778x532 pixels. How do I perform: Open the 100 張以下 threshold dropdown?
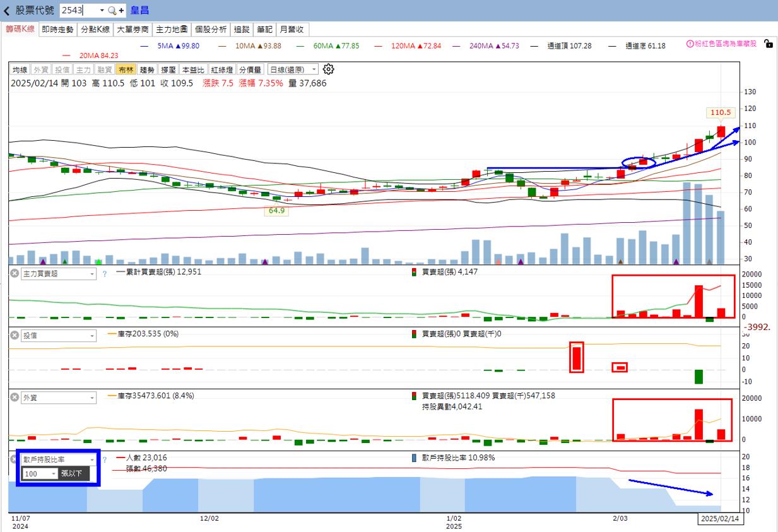coord(53,473)
